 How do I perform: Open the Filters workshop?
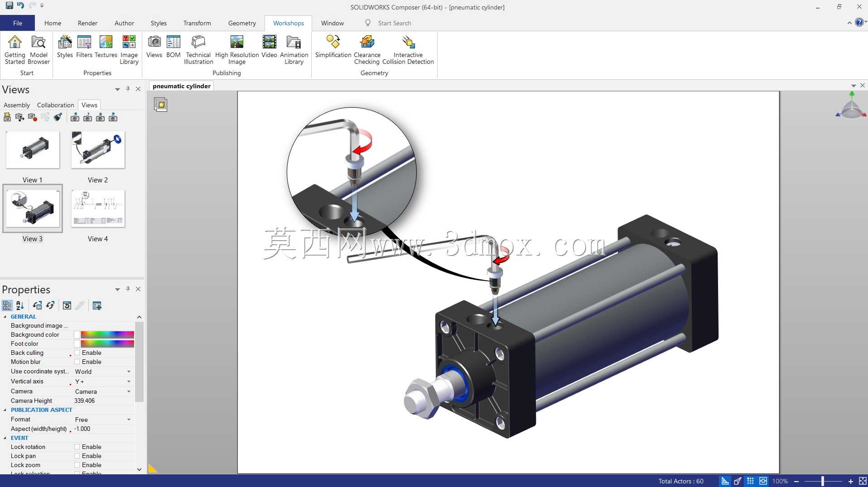[84, 47]
